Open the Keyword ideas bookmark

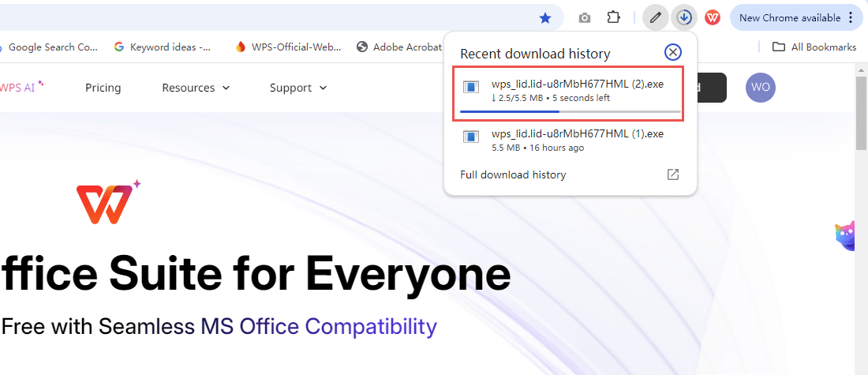[163, 47]
